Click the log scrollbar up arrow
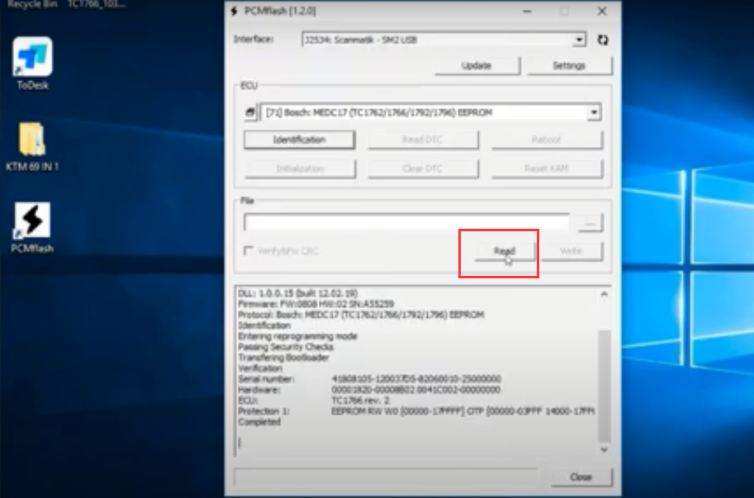The image size is (754, 498). point(604,294)
